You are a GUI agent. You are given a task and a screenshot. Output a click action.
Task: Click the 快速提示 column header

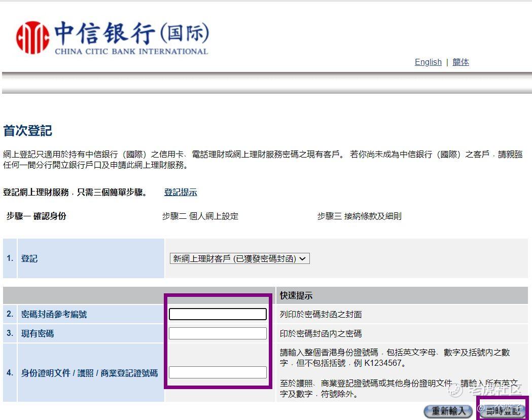(296, 295)
